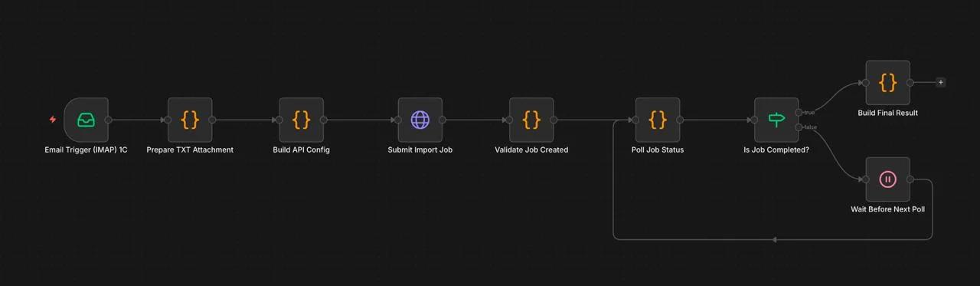Click the "Build Final Result" label
The height and width of the screenshot is (286, 980).
[888, 113]
